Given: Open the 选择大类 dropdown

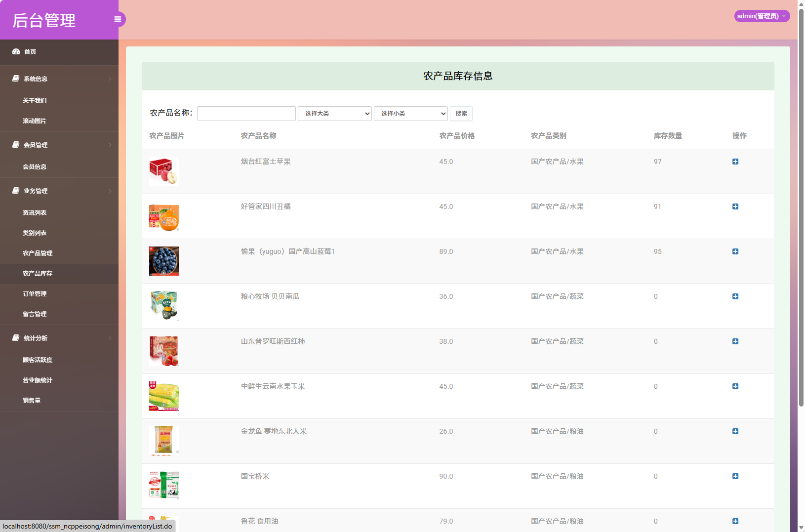Looking at the screenshot, I should 334,113.
